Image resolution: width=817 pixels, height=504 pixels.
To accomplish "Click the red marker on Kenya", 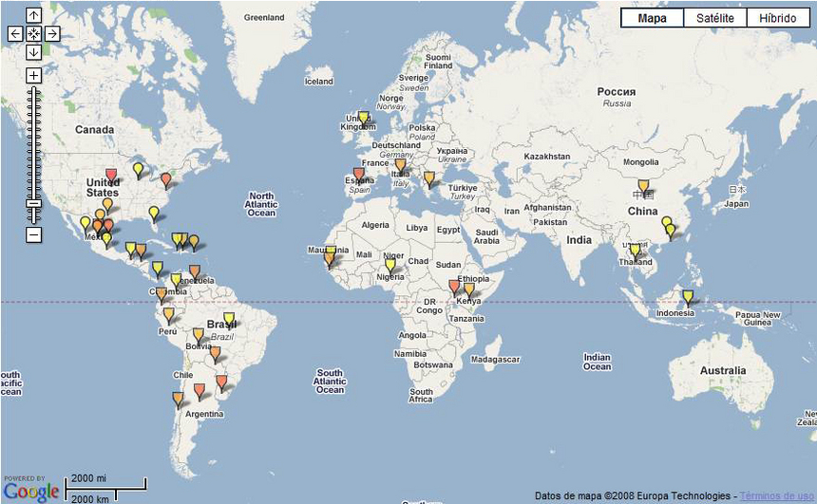I will (x=453, y=286).
